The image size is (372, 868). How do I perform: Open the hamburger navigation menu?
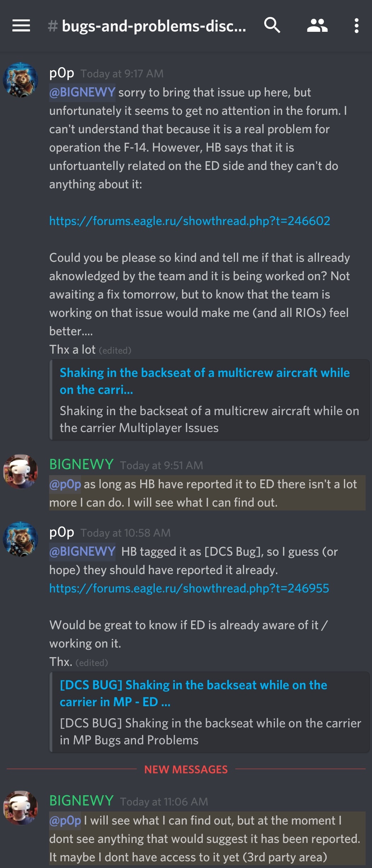pyautogui.click(x=21, y=26)
